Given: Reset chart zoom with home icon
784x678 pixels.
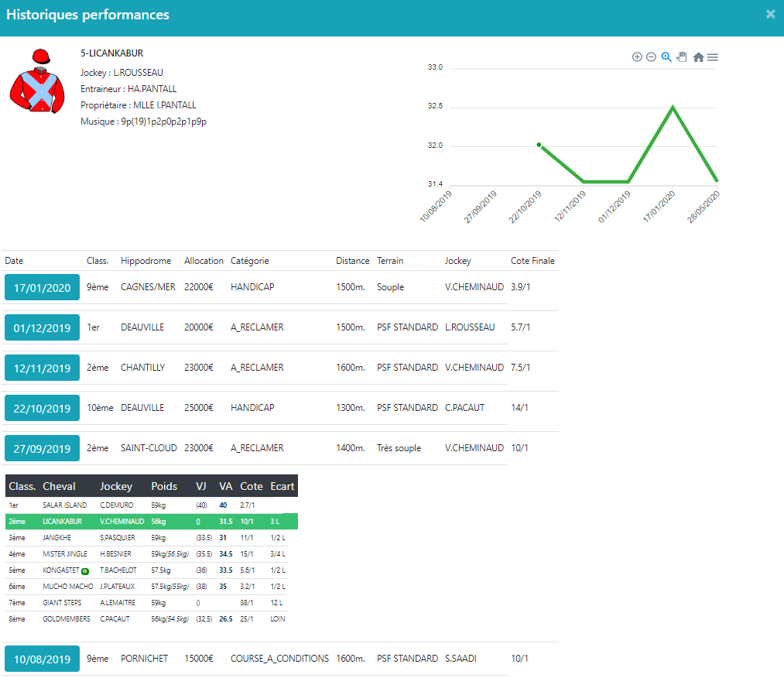Looking at the screenshot, I should (x=698, y=57).
